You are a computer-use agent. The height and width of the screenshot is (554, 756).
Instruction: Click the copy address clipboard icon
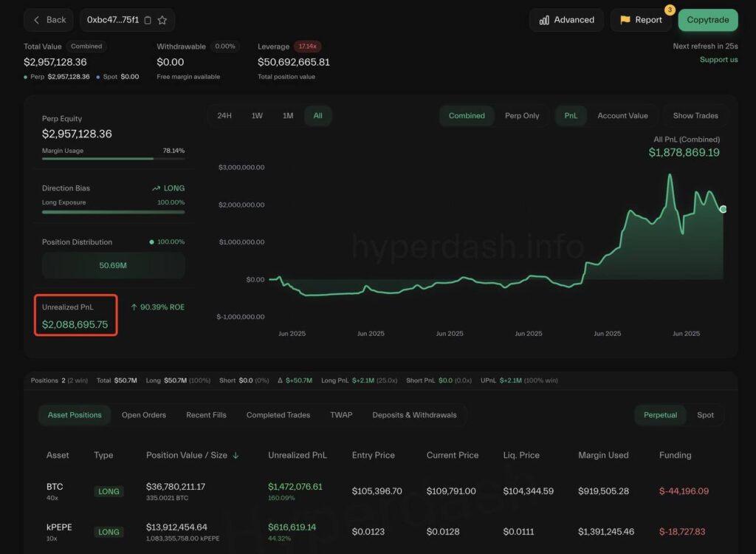pyautogui.click(x=148, y=20)
